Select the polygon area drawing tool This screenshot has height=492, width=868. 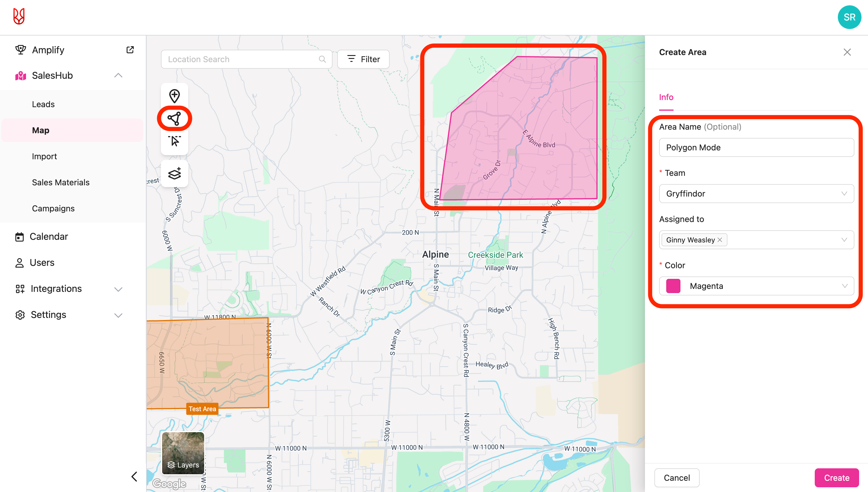[x=174, y=118]
